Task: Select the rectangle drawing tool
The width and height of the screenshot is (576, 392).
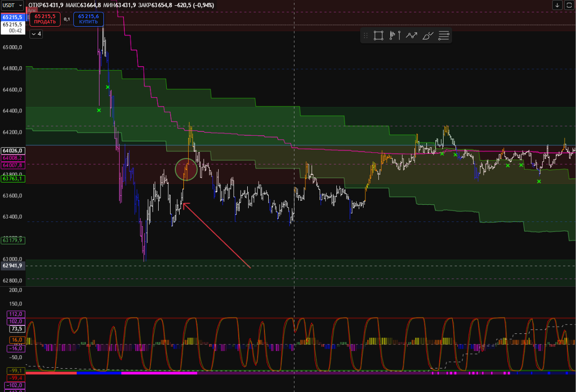Action: pyautogui.click(x=378, y=35)
